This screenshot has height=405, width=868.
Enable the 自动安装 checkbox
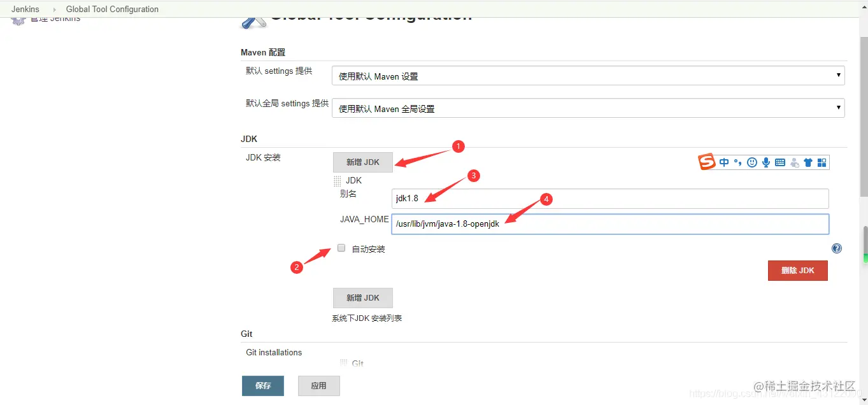341,248
